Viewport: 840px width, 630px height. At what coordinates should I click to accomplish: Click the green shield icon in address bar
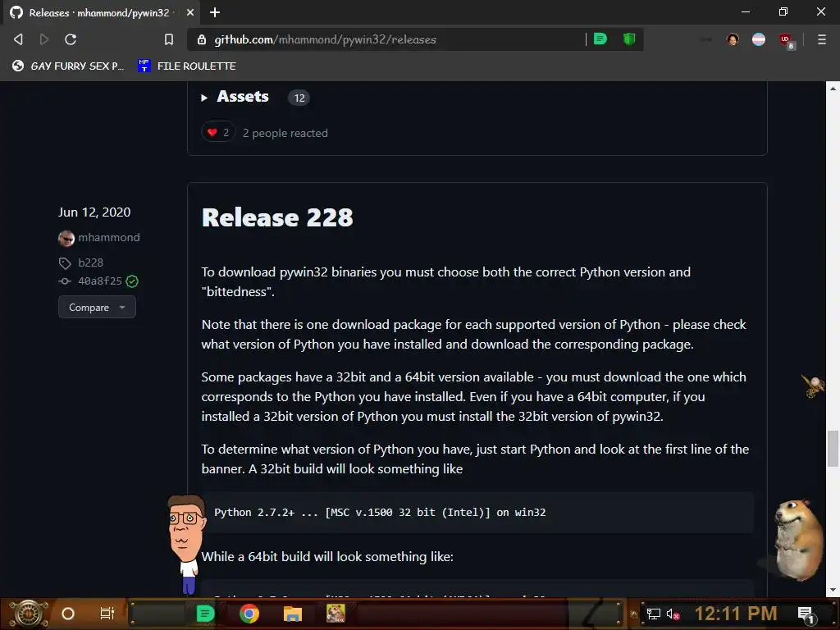[629, 39]
